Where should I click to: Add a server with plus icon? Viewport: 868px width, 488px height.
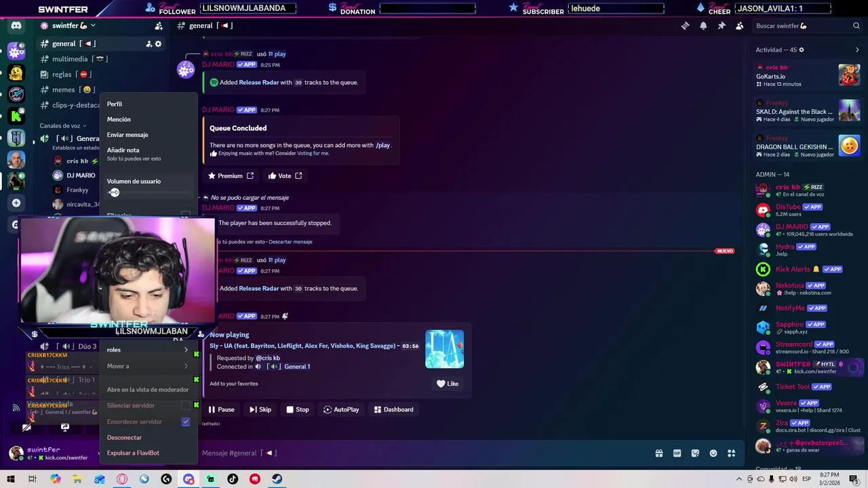[x=16, y=203]
